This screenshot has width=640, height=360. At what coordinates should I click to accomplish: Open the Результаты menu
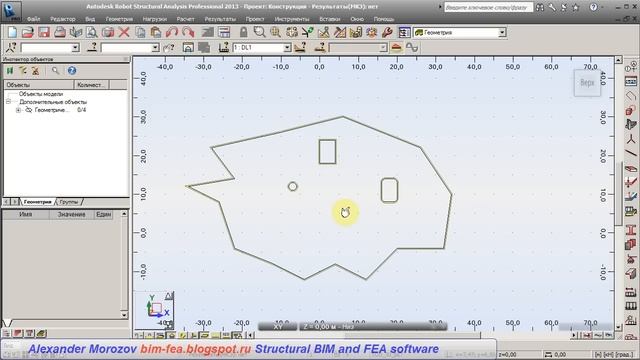point(220,19)
